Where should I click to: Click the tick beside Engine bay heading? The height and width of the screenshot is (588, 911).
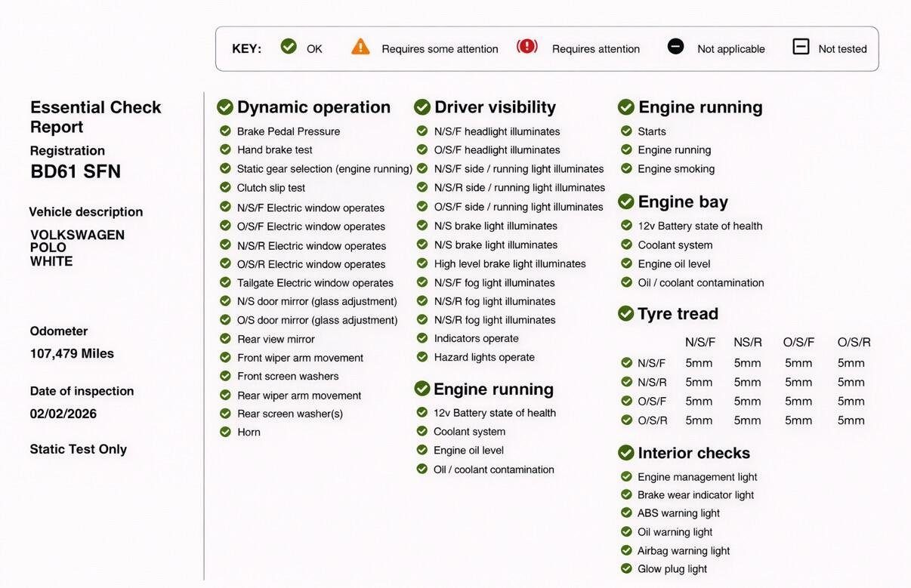(x=625, y=202)
